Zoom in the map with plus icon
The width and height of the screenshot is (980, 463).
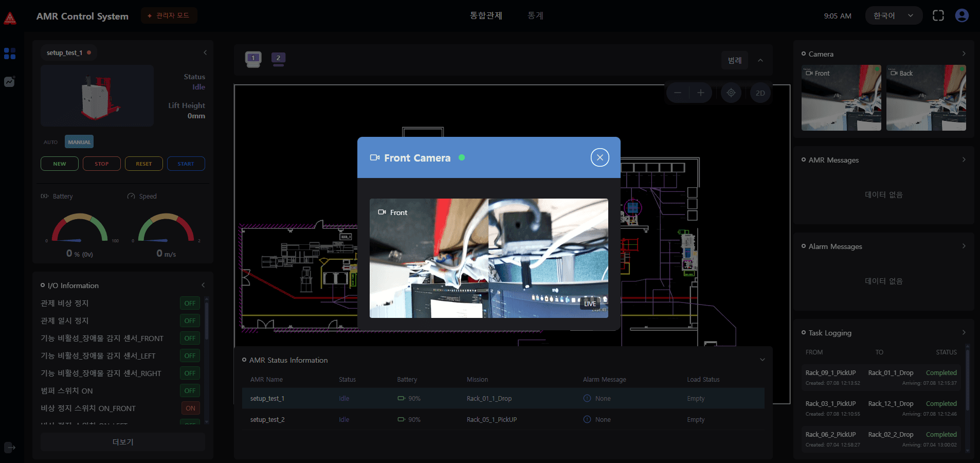tap(700, 93)
